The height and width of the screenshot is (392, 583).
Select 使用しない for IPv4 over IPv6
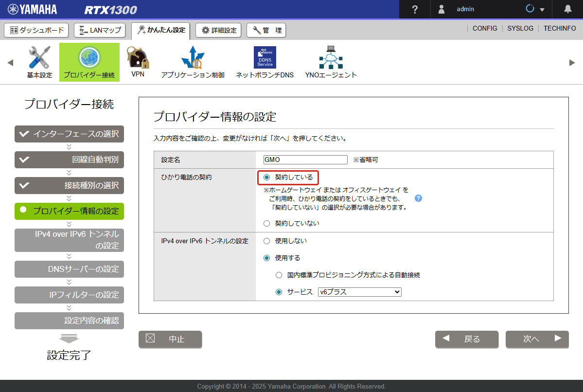266,241
